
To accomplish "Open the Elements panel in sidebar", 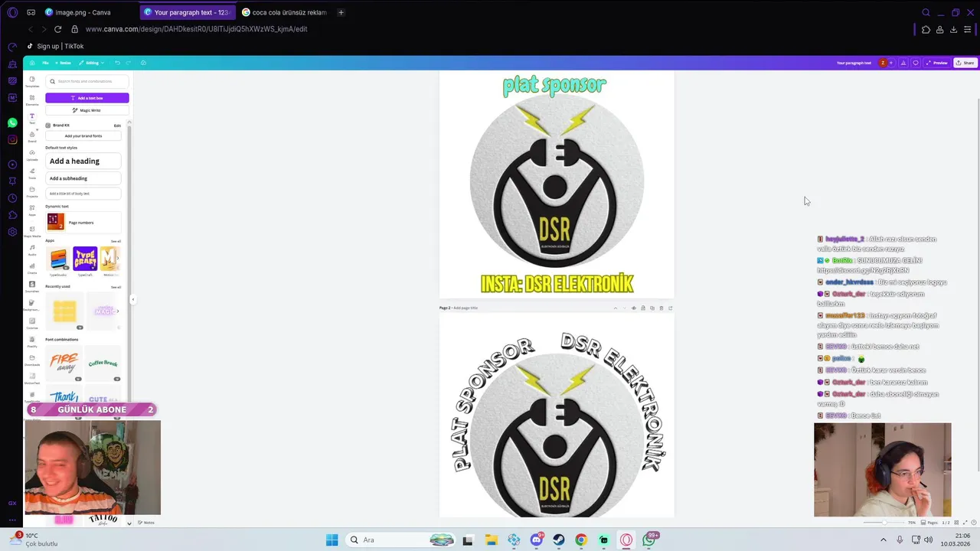I will (x=32, y=99).
